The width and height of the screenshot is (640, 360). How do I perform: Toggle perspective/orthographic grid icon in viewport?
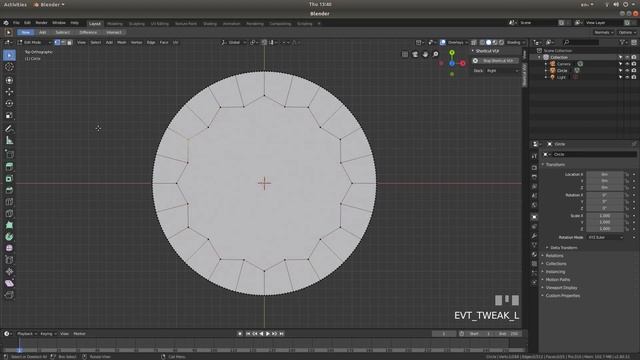[x=405, y=54]
